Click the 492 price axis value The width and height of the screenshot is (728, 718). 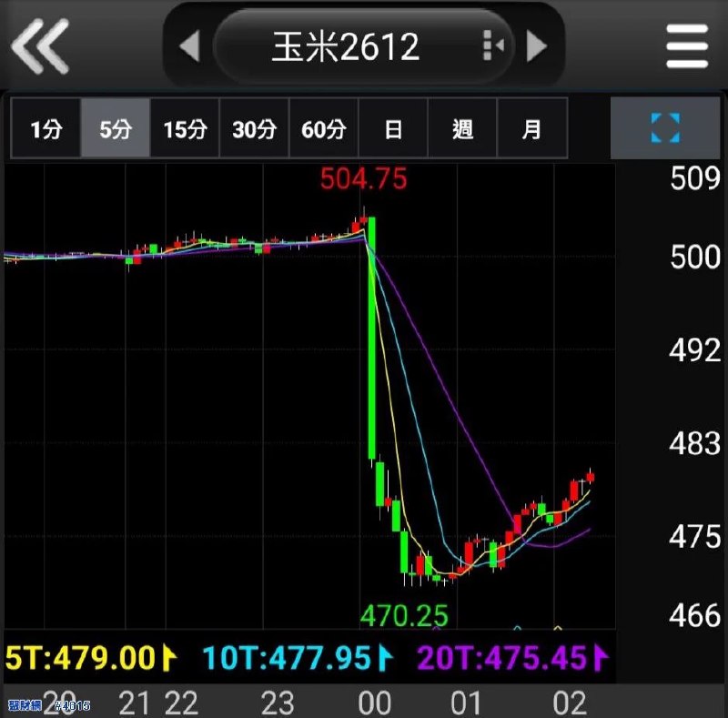[x=694, y=349]
